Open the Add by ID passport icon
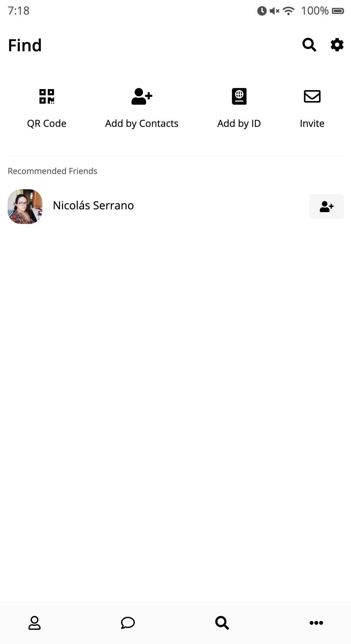The image size is (351, 644). click(239, 96)
